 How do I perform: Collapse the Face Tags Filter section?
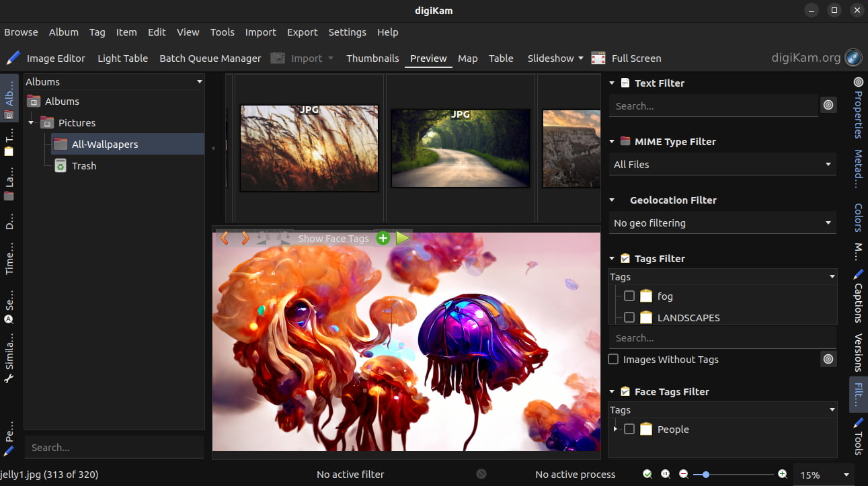pos(612,392)
